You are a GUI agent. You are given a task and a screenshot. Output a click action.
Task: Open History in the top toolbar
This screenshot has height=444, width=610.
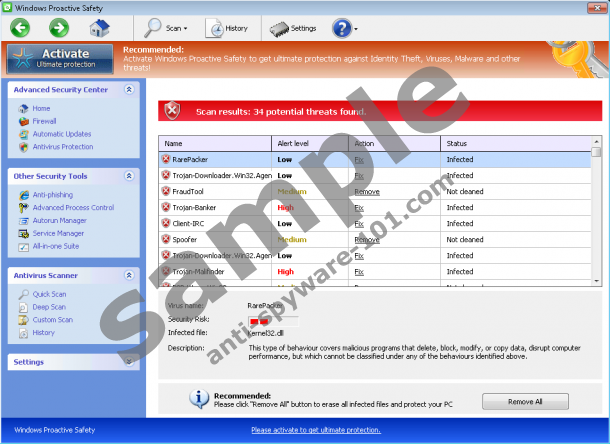(227, 28)
